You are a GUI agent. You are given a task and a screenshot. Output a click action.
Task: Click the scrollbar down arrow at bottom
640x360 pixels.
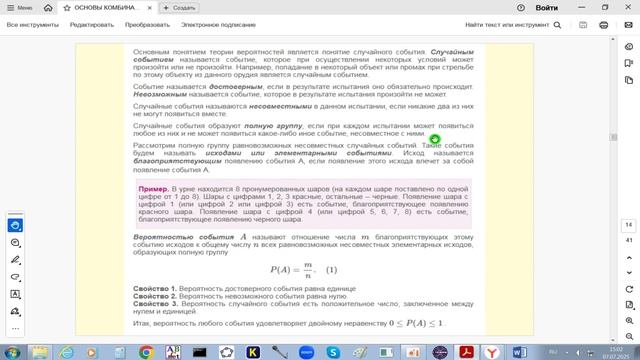click(x=613, y=340)
